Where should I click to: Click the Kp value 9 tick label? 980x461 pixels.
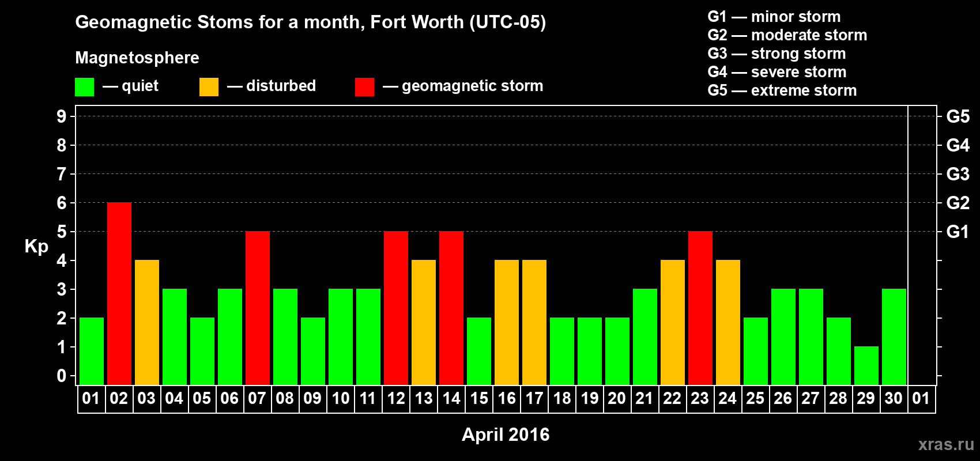[x=62, y=116]
